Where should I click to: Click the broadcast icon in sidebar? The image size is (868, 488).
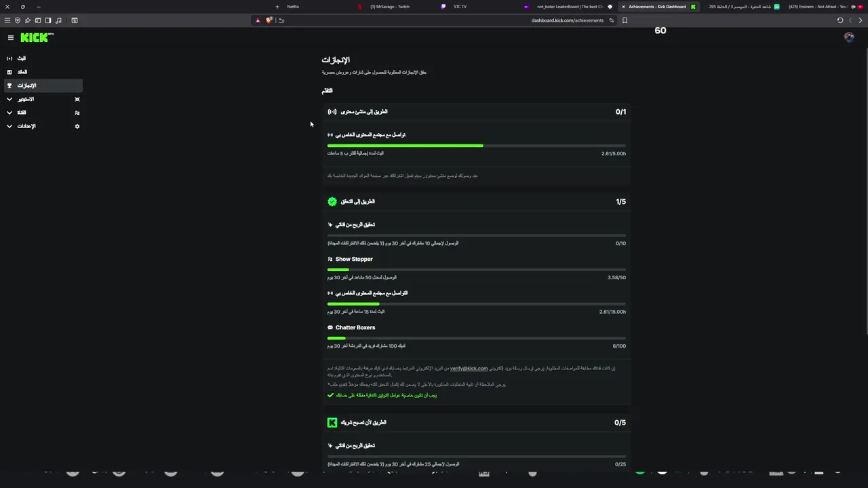point(9,58)
